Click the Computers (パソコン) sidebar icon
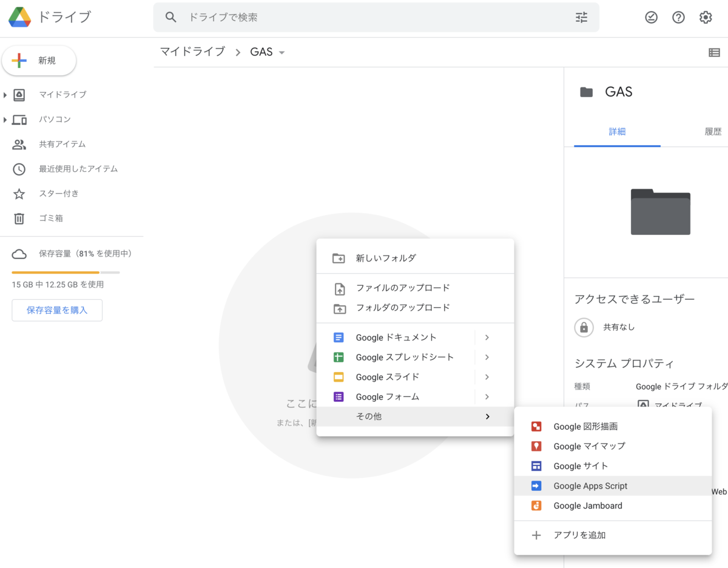The height and width of the screenshot is (568, 728). 19,120
